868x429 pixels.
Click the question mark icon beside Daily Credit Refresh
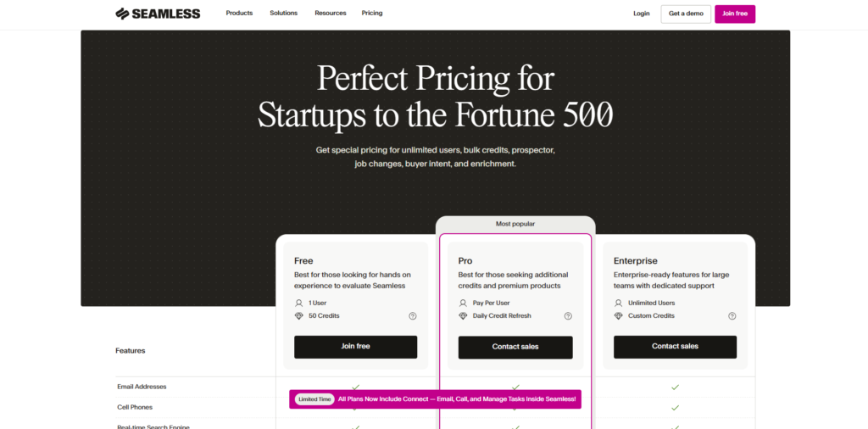pos(568,316)
